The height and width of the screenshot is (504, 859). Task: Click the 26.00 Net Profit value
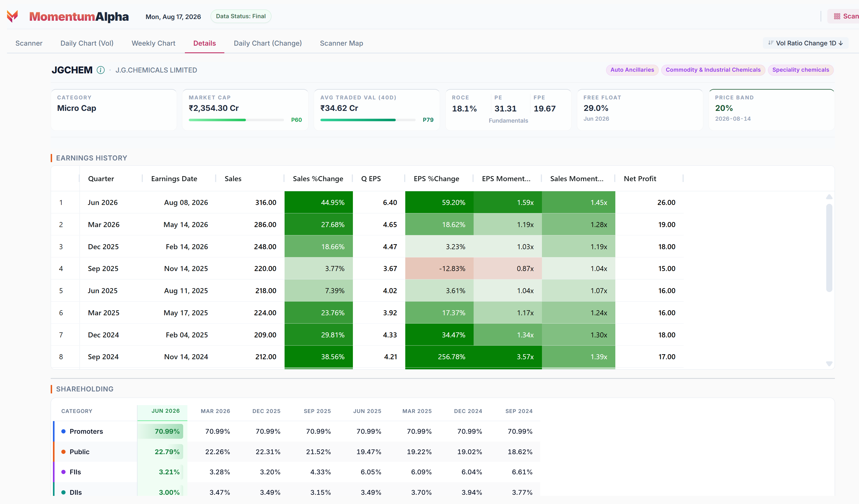pyautogui.click(x=666, y=202)
